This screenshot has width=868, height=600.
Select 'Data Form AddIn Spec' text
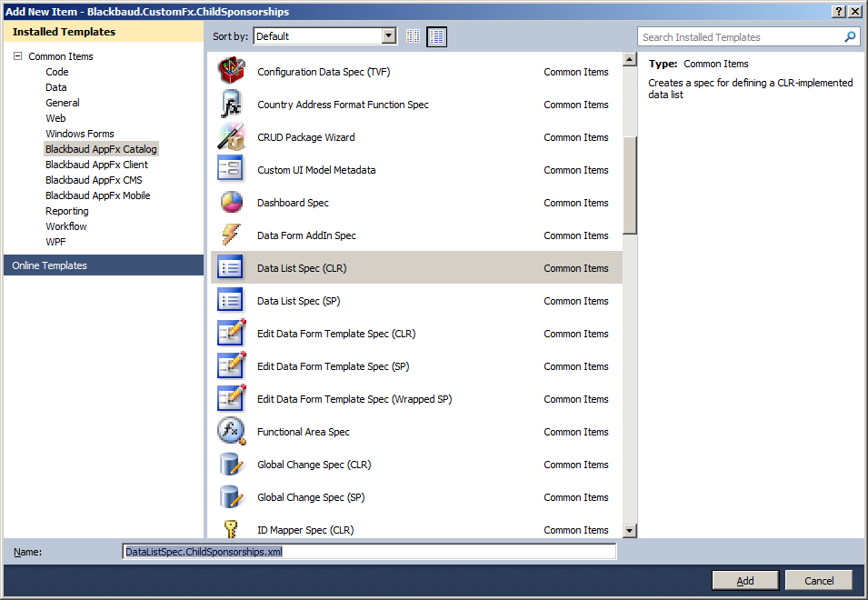tap(306, 235)
